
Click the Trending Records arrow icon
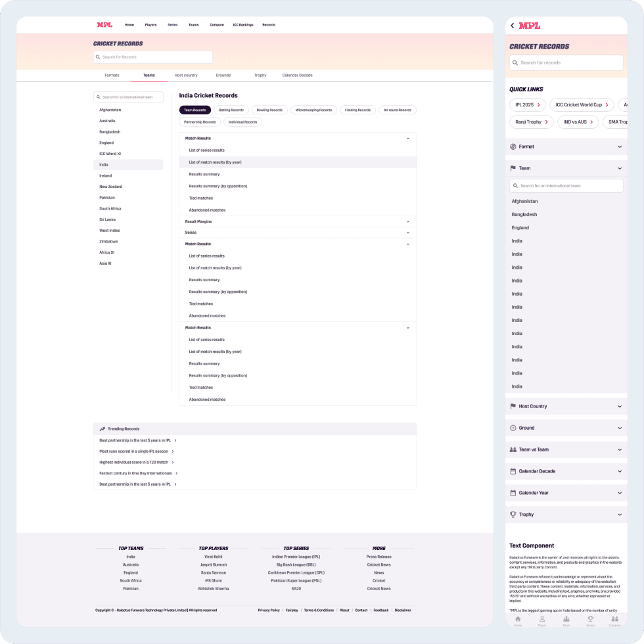103,428
